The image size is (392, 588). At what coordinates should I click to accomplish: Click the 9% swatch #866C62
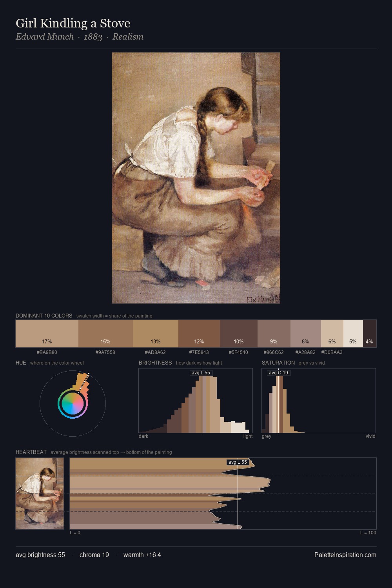pos(274,334)
